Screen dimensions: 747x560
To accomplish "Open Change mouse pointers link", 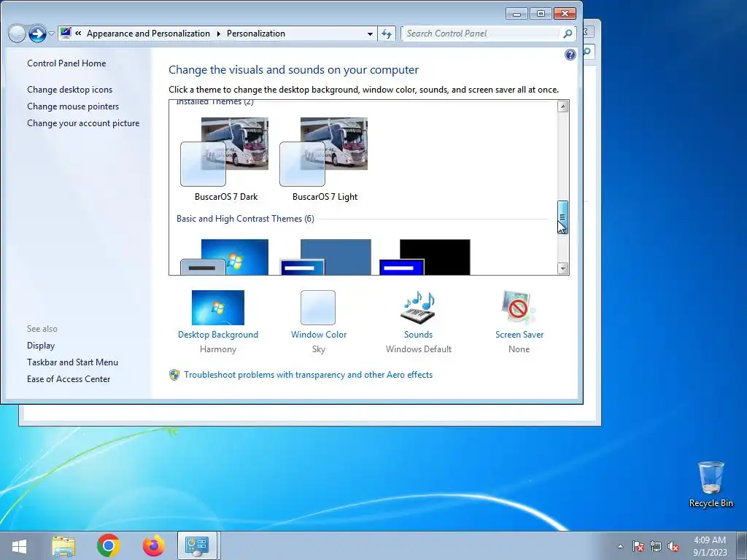I will click(73, 106).
